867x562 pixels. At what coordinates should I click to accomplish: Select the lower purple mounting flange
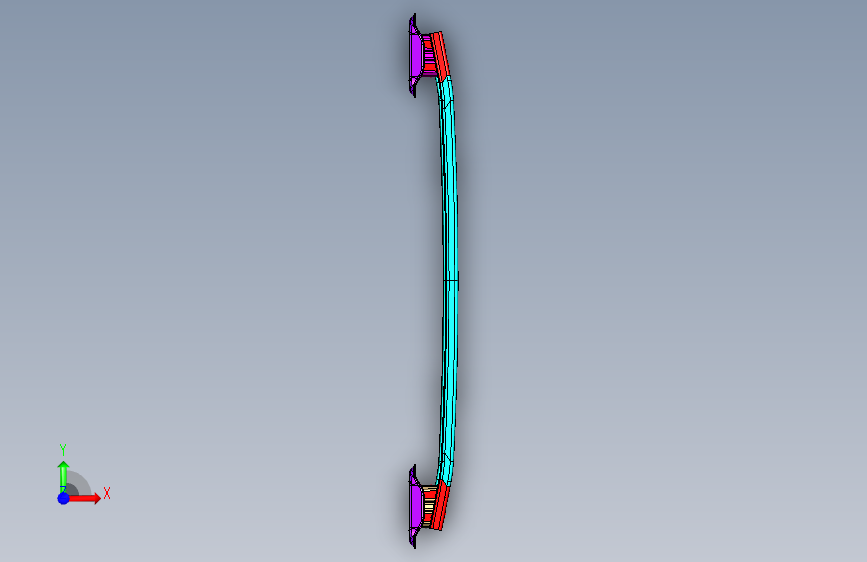pos(415,506)
